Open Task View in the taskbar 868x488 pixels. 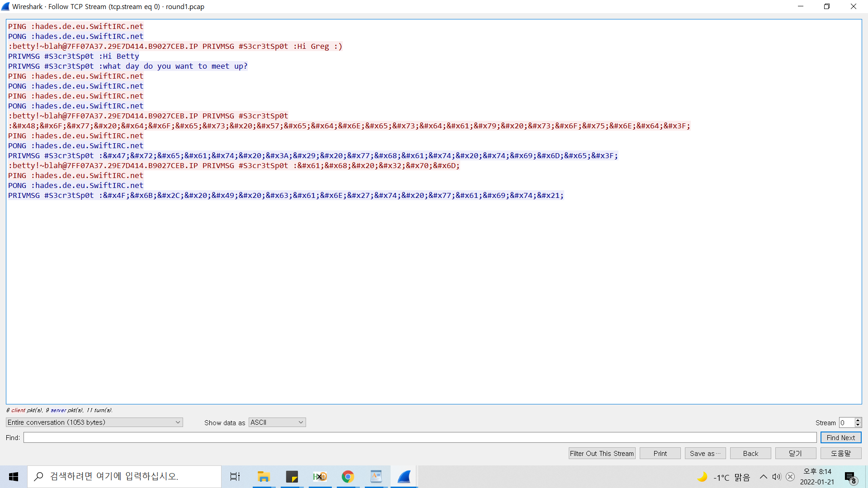click(235, 477)
